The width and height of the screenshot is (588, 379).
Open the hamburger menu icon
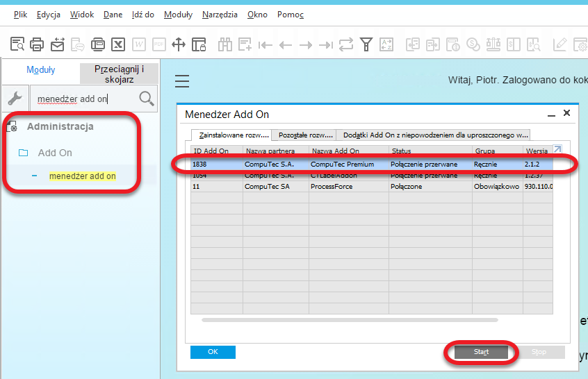(x=182, y=81)
